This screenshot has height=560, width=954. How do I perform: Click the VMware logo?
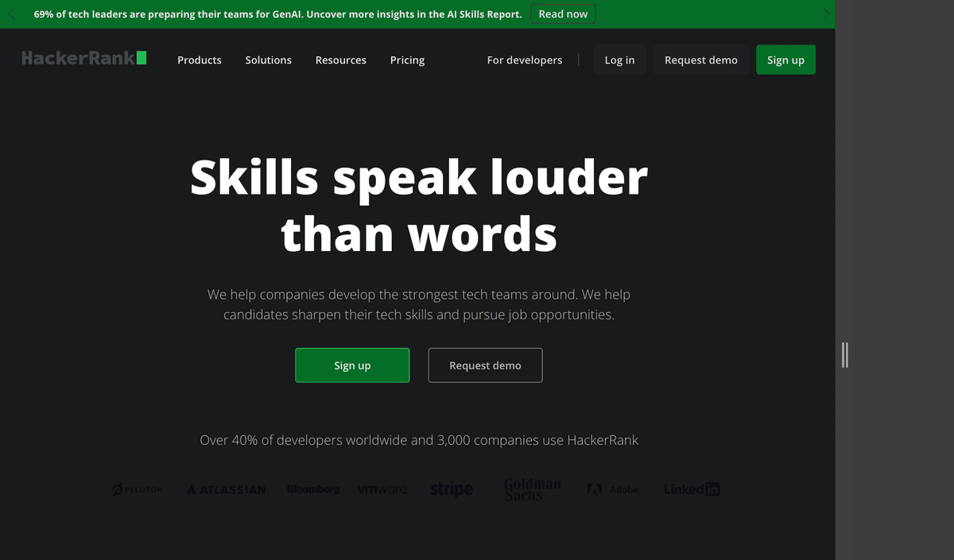pyautogui.click(x=382, y=489)
